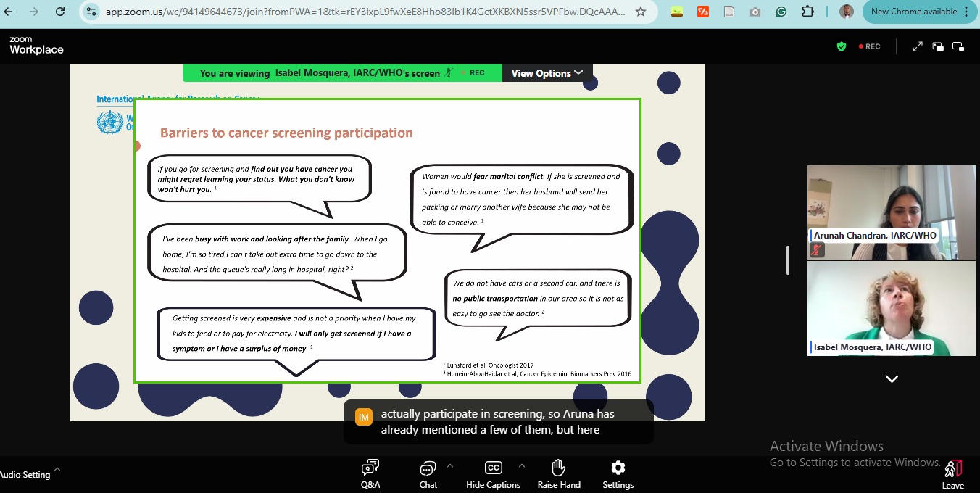Open the Chrome profile avatar
This screenshot has height=493, width=980.
[846, 12]
